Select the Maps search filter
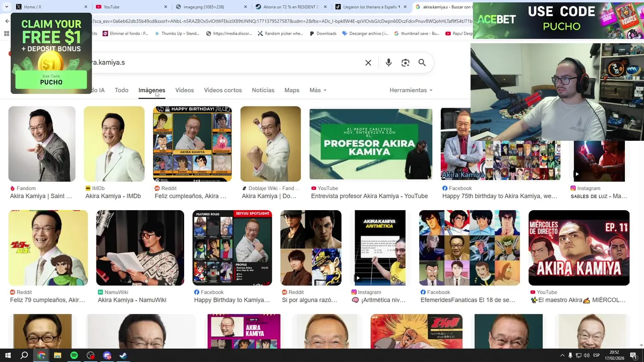The height and width of the screenshot is (362, 644). coord(292,90)
